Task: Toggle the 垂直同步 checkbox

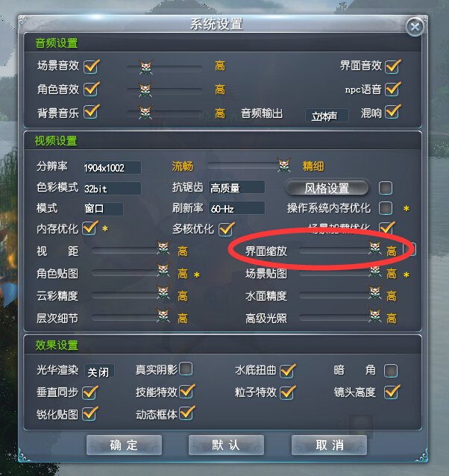Action: coord(90,392)
